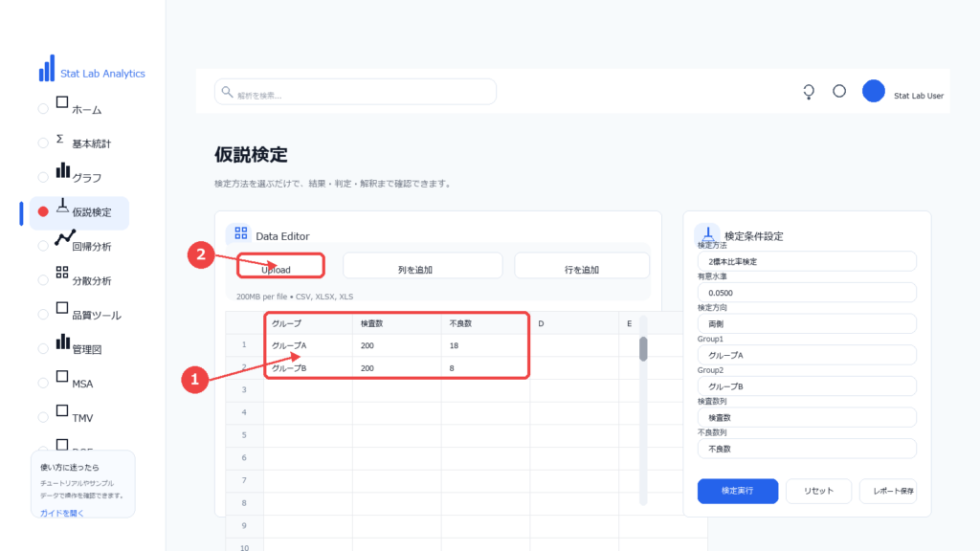The image size is (980, 551).
Task: Click the square icon for 品質ツール
Action: (x=62, y=308)
